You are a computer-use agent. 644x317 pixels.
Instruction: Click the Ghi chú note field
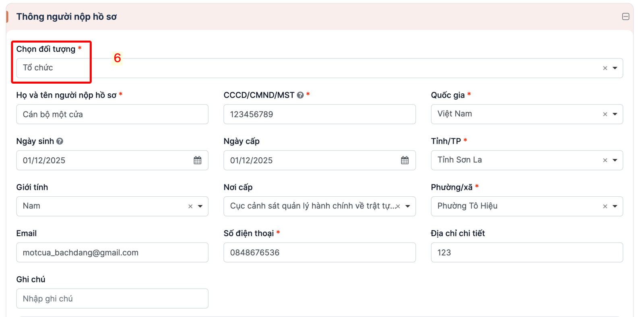pos(112,298)
